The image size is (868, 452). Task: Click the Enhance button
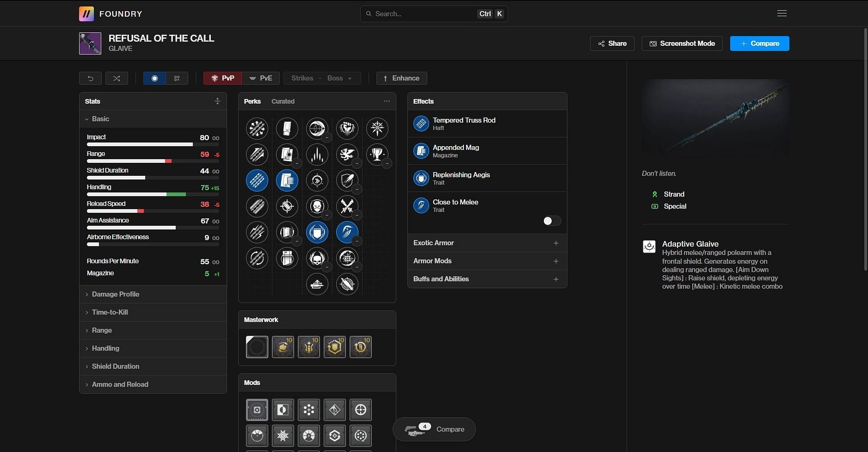point(401,78)
